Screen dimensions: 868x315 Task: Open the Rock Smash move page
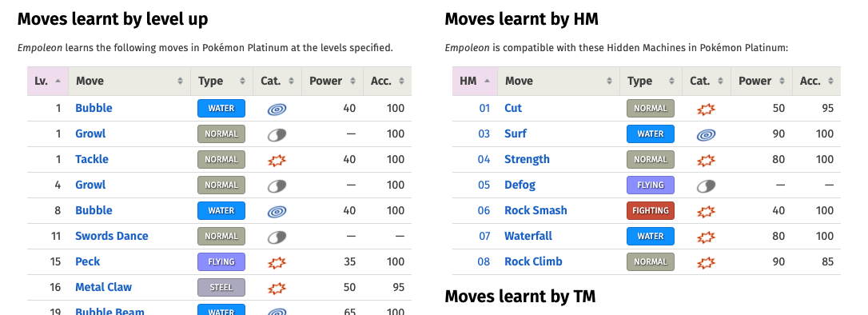coord(536,210)
